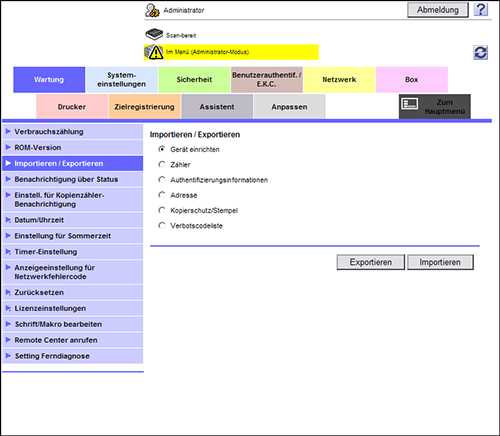Click the Abmeldung logout button

pyautogui.click(x=438, y=10)
